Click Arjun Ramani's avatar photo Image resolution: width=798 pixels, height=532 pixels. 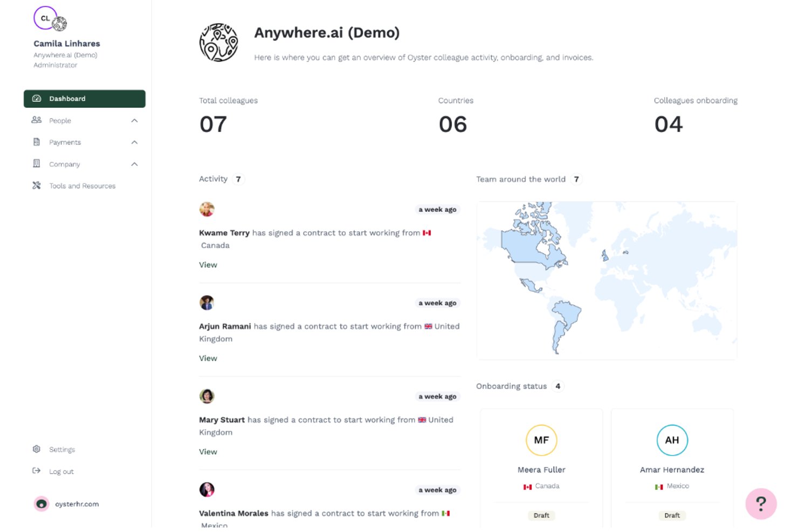(x=207, y=303)
